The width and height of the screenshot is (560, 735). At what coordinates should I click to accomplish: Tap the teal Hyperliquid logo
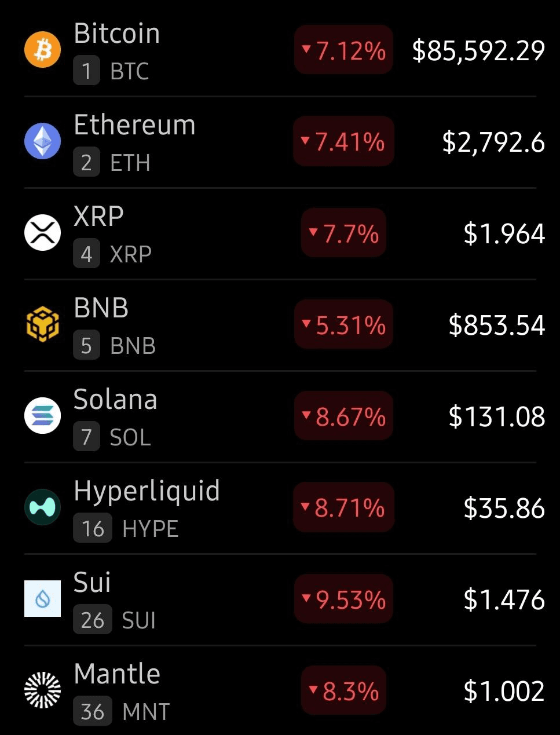point(42,507)
